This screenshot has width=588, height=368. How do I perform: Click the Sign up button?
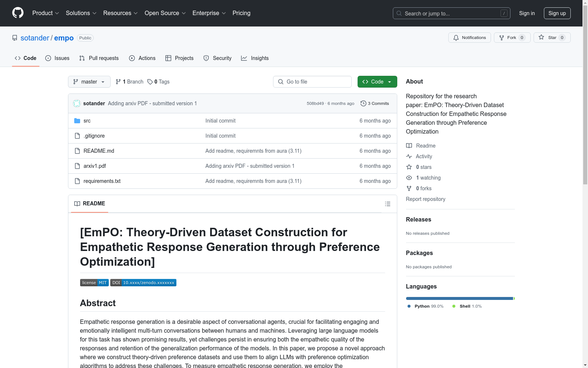click(x=557, y=13)
